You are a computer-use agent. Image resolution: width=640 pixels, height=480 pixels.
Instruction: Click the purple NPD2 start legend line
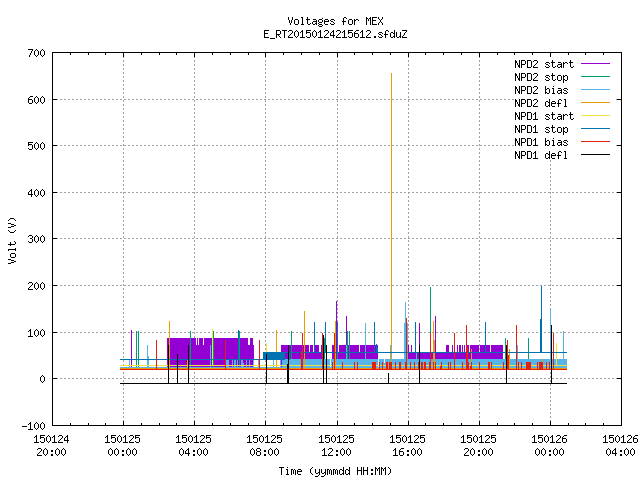point(595,64)
